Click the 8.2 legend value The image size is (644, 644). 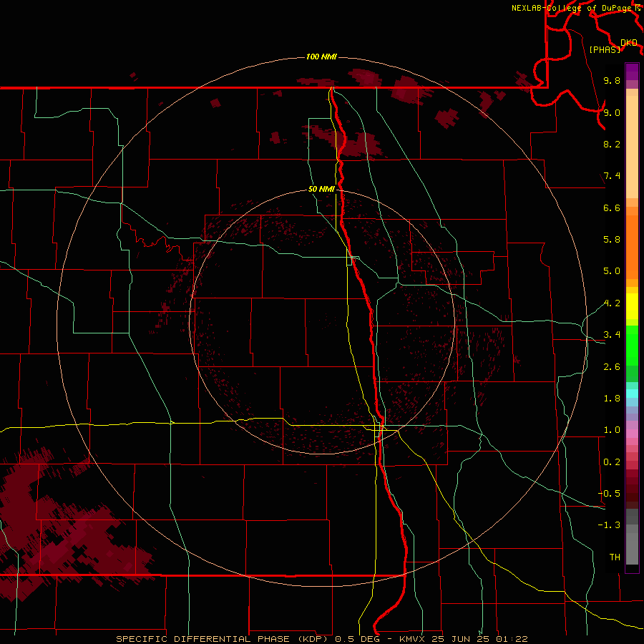tap(612, 144)
